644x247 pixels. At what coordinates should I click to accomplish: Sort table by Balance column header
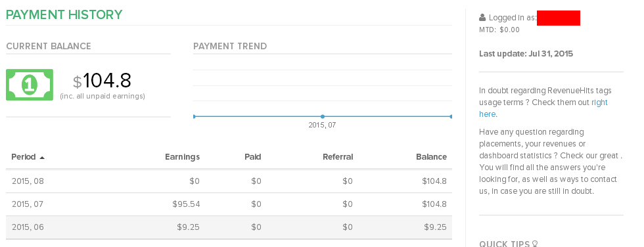coord(431,157)
